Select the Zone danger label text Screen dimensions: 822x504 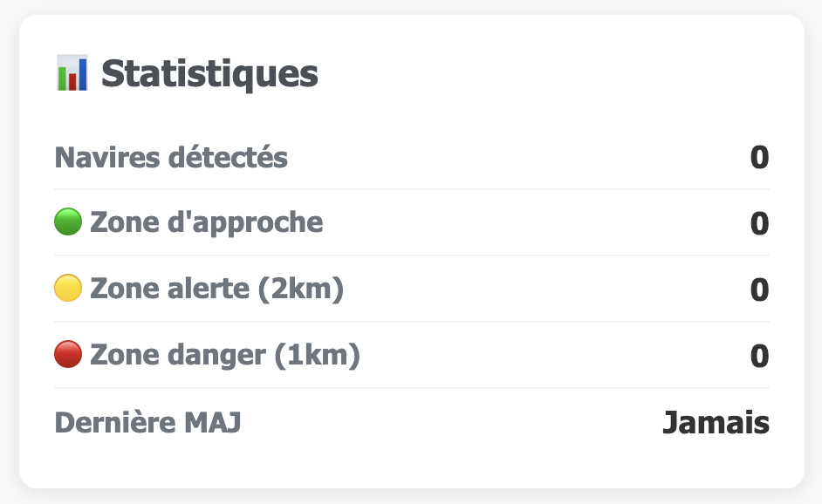[175, 355]
